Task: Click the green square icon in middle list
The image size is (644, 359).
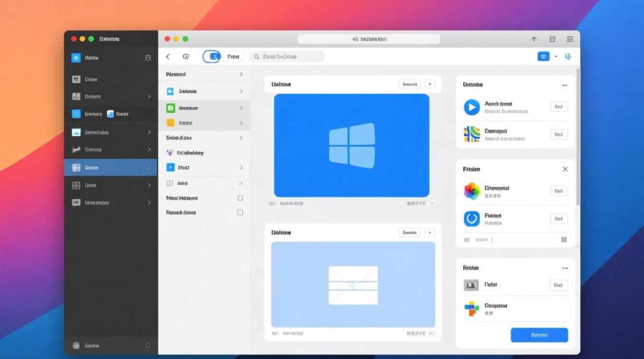Action: pos(170,108)
